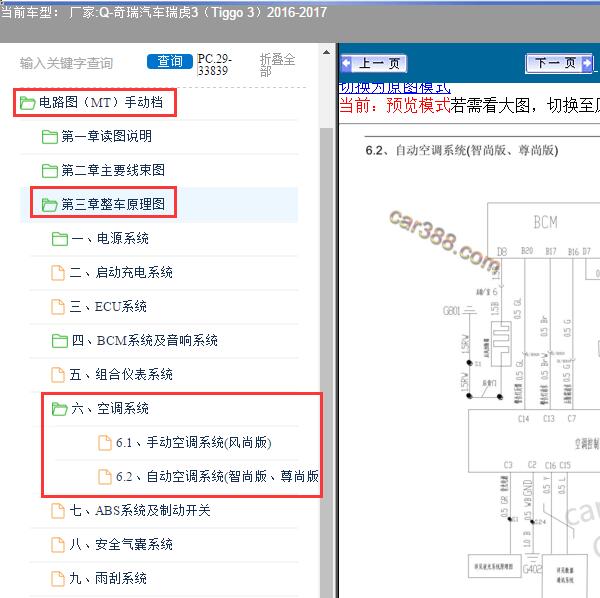The height and width of the screenshot is (598, 600).
Task: Open 七、ABS系统及制动开关 label
Action: pos(140,510)
